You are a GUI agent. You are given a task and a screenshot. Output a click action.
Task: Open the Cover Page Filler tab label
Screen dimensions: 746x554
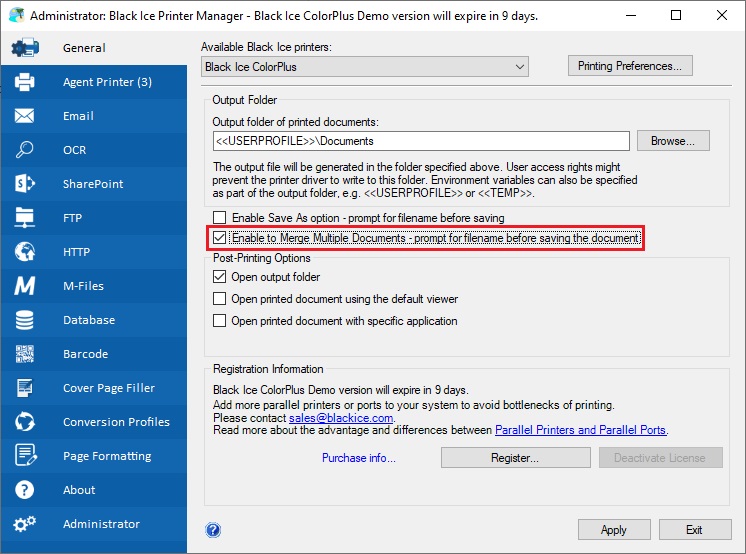click(x=109, y=388)
